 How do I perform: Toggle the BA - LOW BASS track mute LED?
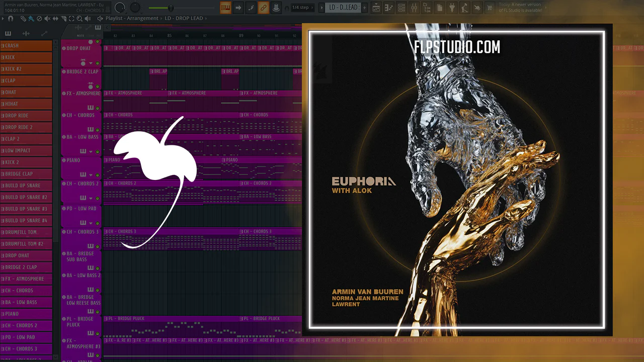(x=97, y=151)
